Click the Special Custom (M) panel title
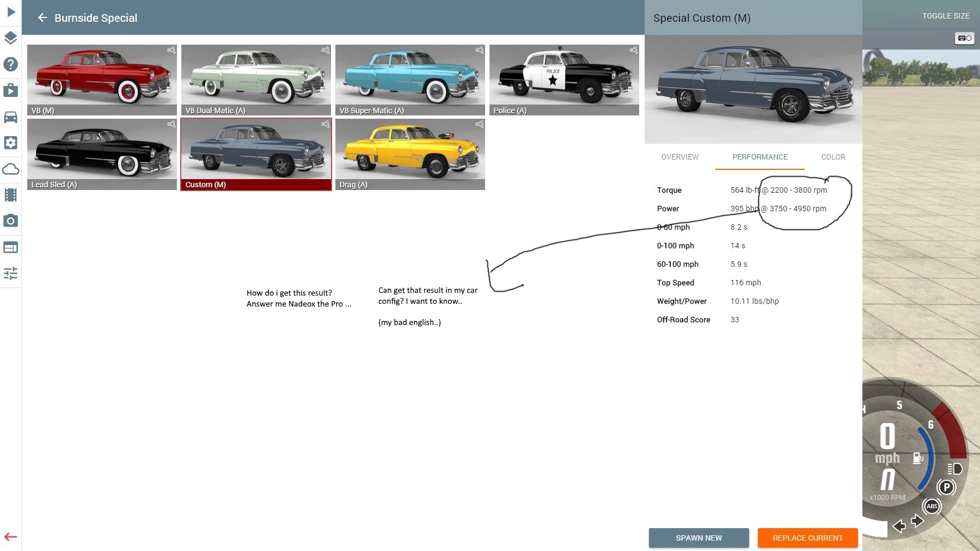Viewport: 980px width, 551px height. click(702, 18)
